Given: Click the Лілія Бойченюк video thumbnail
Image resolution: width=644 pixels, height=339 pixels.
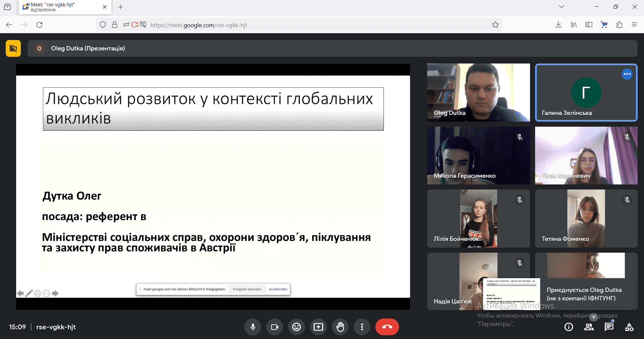Looking at the screenshot, I should tap(478, 218).
